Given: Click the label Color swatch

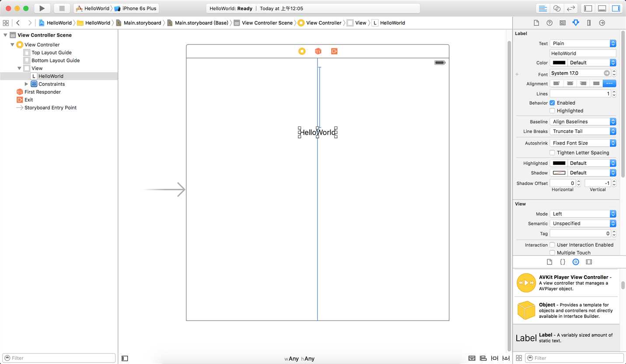Looking at the screenshot, I should [x=559, y=62].
